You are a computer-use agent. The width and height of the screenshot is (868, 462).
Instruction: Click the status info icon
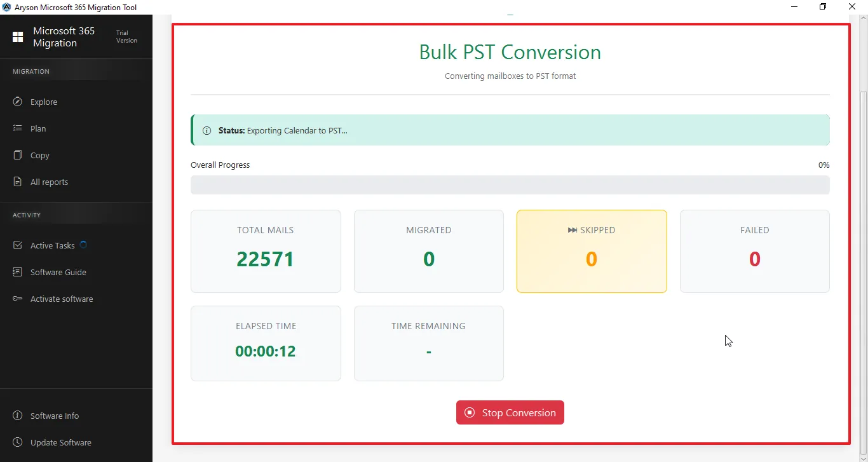(207, 130)
